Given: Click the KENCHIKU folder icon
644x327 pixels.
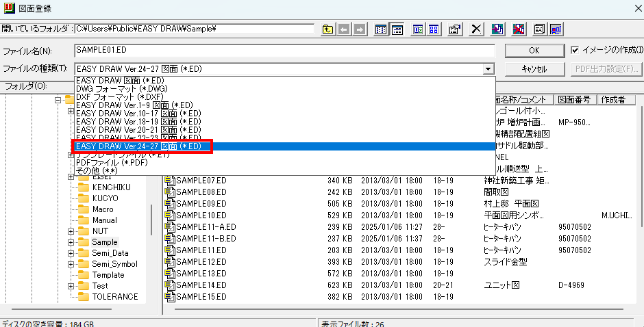Looking at the screenshot, I should point(84,187).
